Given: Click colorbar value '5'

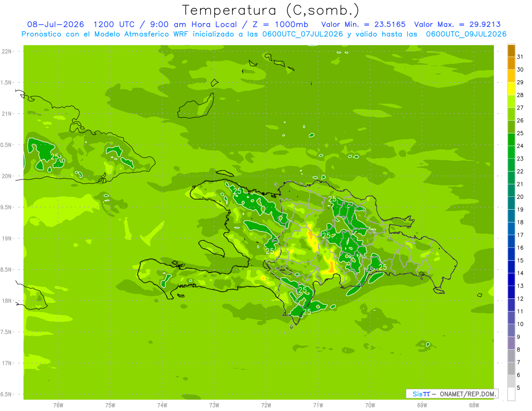Looking at the screenshot, I should 519,388.
